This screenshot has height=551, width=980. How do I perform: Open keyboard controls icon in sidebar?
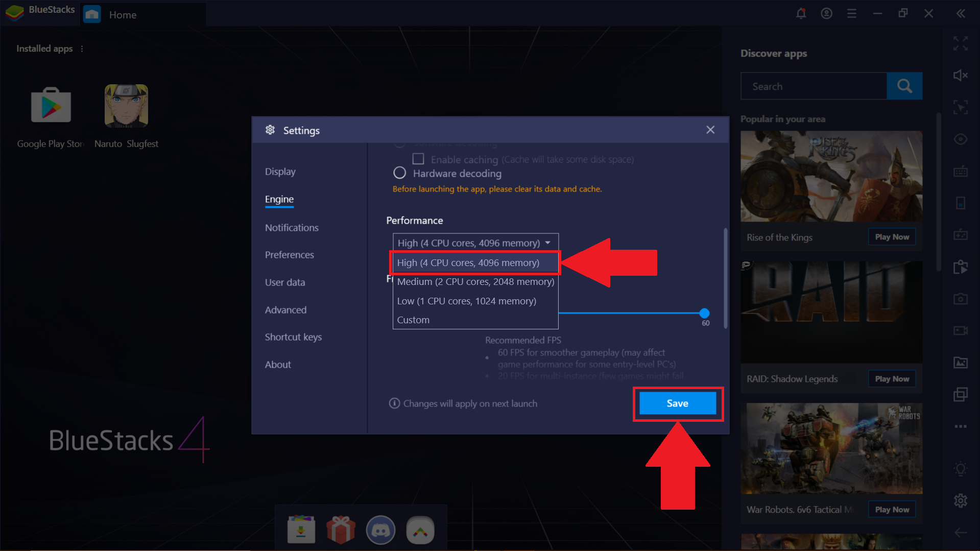(961, 171)
